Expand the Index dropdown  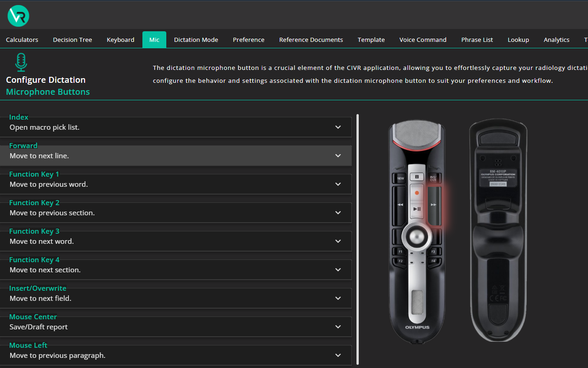click(x=338, y=127)
